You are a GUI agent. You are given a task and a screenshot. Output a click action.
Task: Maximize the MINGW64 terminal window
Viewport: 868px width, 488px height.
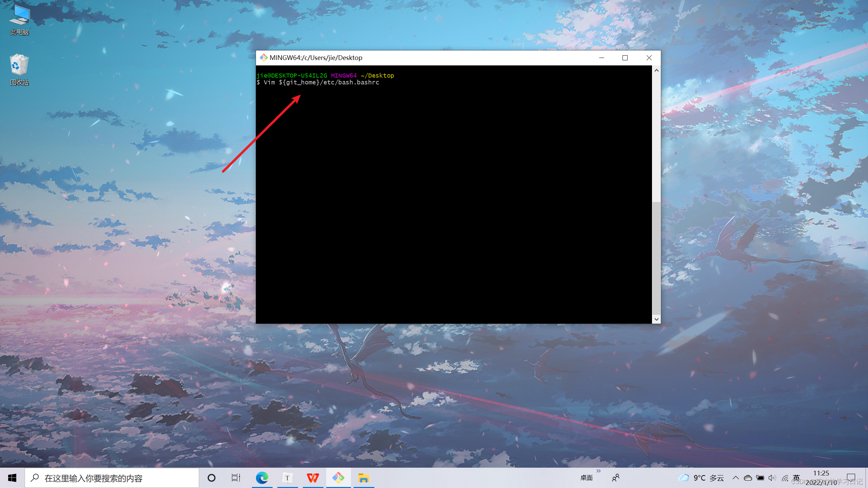coord(625,58)
